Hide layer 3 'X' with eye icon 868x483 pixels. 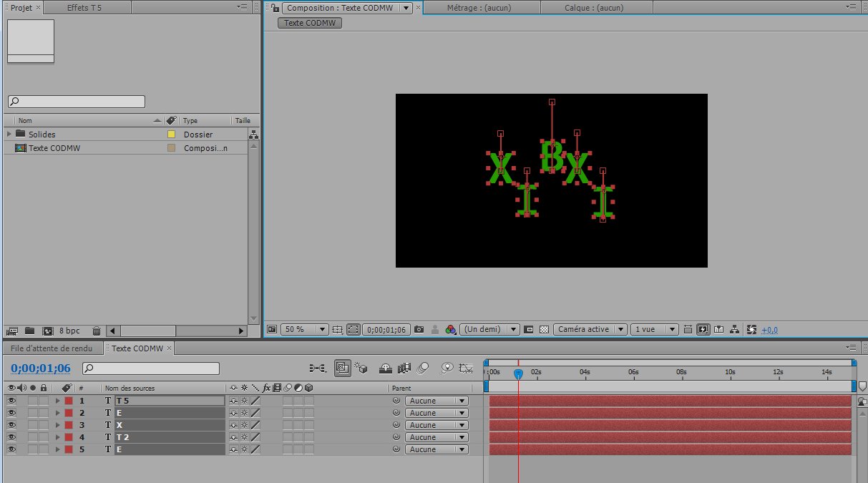point(11,425)
